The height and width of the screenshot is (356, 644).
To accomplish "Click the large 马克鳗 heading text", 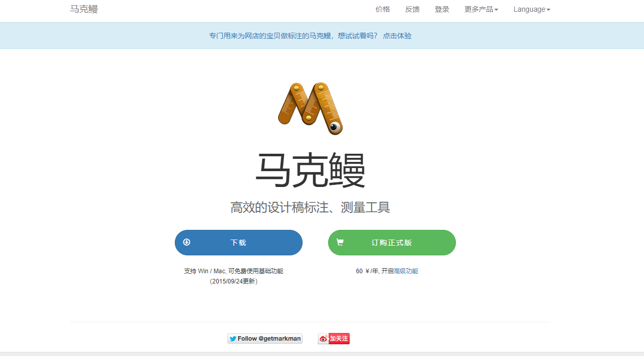I will tap(310, 171).
